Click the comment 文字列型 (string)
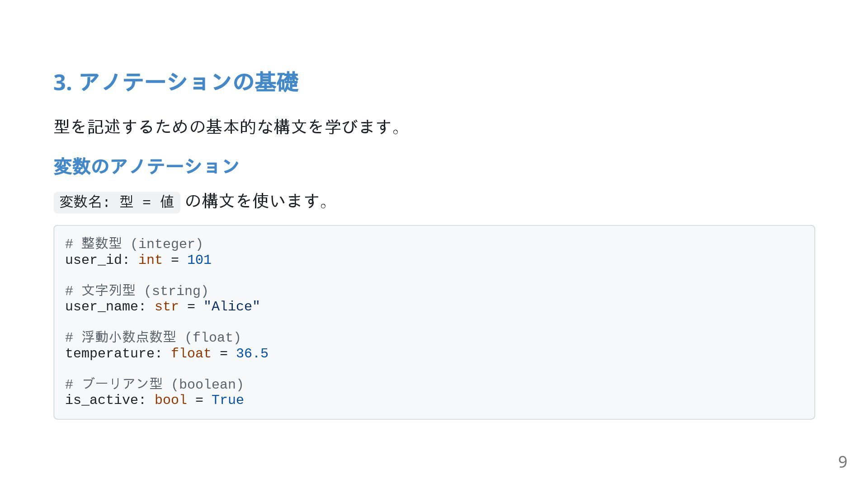The image size is (868, 488). [137, 291]
